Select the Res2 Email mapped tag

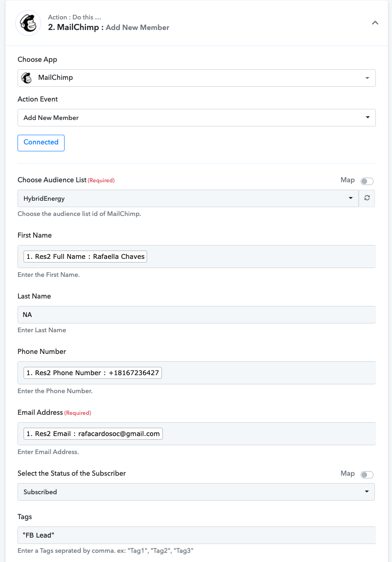tap(93, 434)
